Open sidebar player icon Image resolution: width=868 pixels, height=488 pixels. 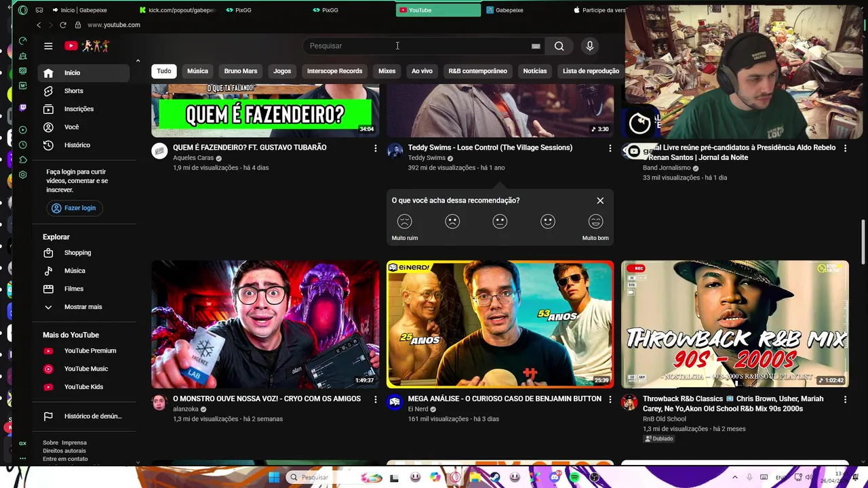coord(23,129)
